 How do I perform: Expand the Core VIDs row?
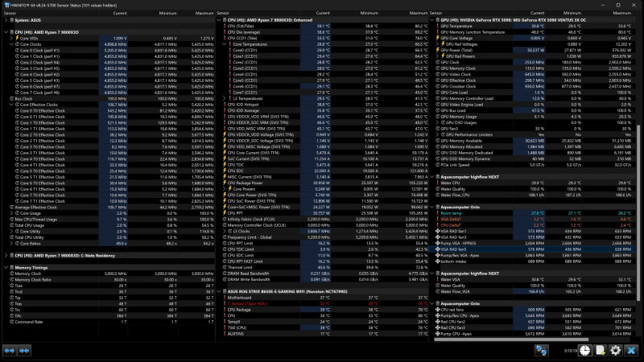tap(11, 38)
